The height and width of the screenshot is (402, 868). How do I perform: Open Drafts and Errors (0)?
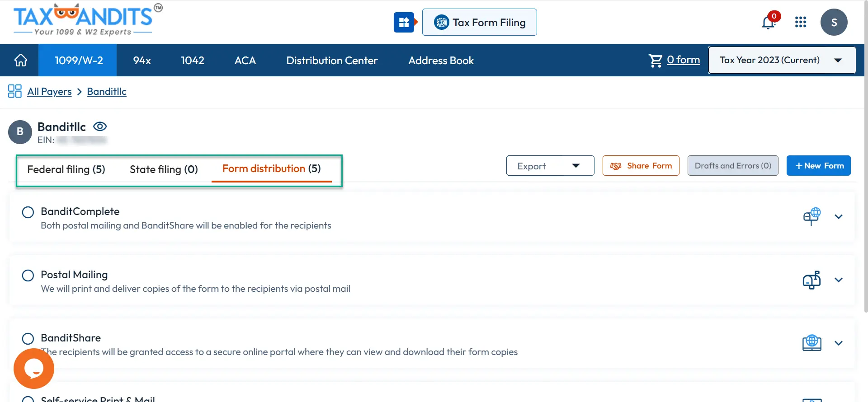click(733, 166)
